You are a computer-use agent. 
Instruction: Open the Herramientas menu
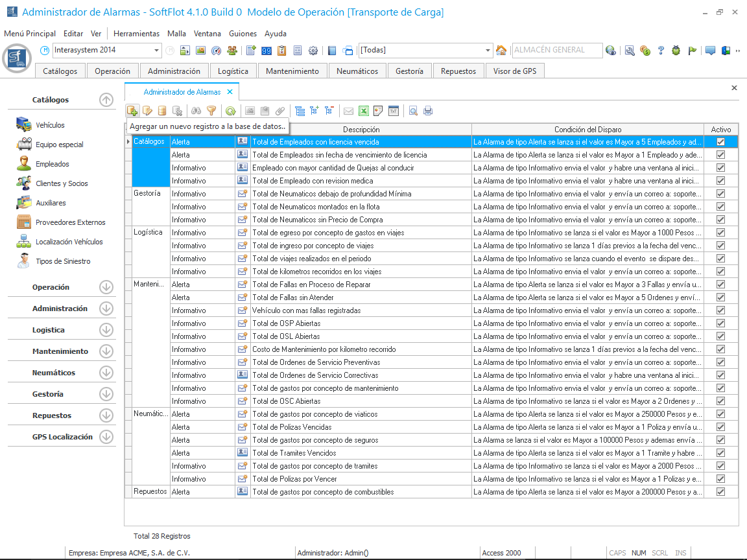136,34
